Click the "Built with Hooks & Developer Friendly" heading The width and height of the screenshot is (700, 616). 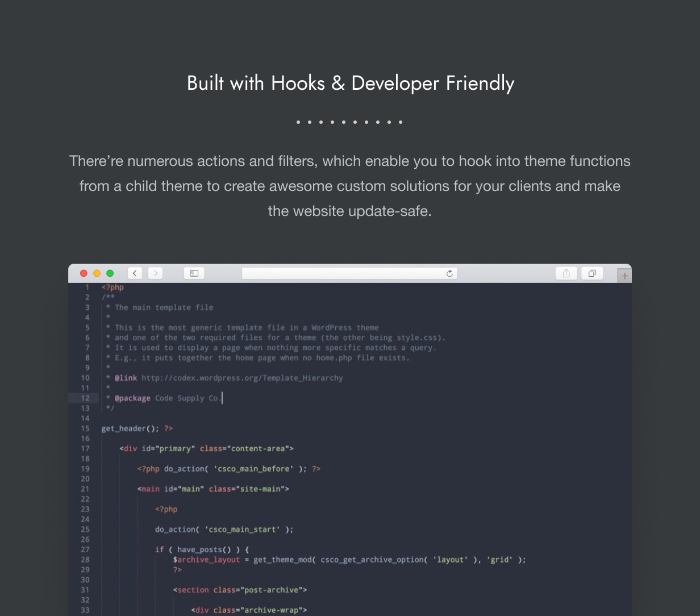pyautogui.click(x=350, y=83)
